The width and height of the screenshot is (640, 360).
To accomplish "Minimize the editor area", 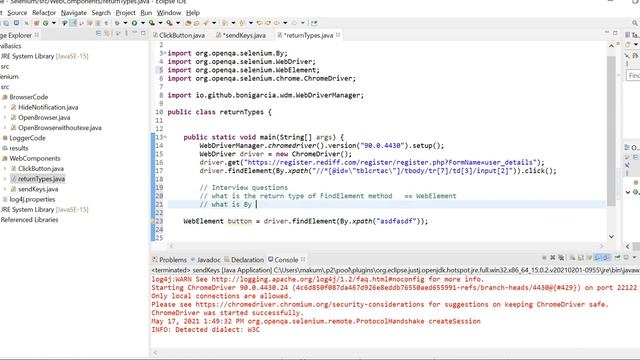I will click(607, 32).
